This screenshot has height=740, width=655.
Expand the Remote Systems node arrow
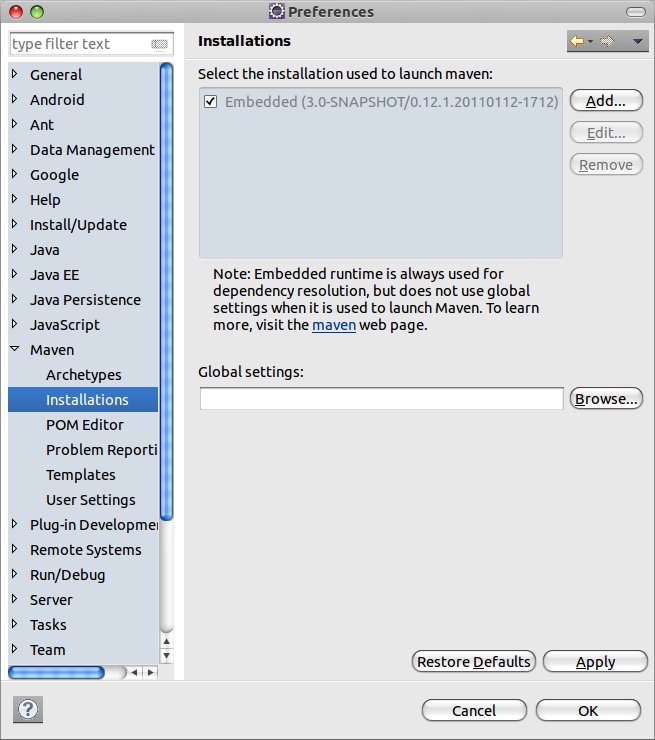(15, 549)
